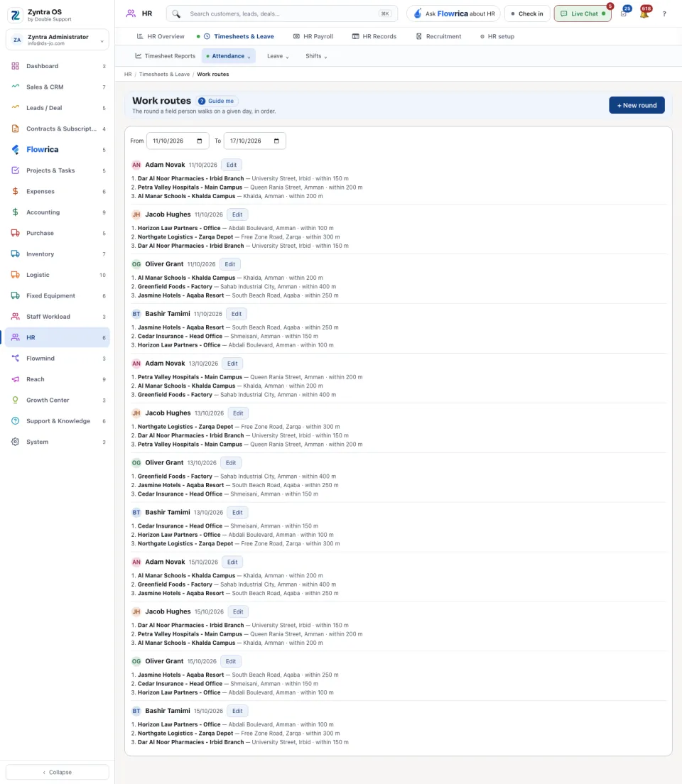Open the From date calendar picker

coord(200,141)
